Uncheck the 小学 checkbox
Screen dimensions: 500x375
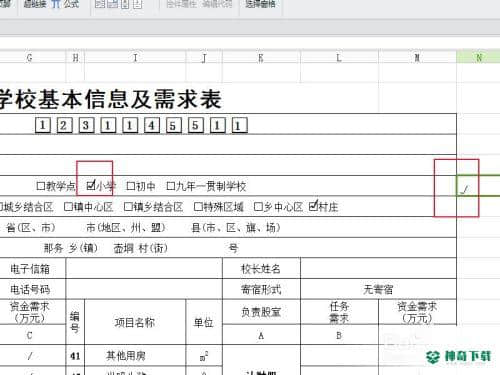(91, 185)
